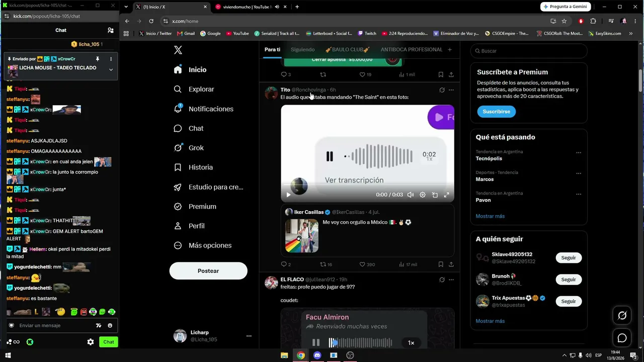The width and height of the screenshot is (644, 362).
Task: Bookmark this page with the star icon
Action: pos(564,21)
